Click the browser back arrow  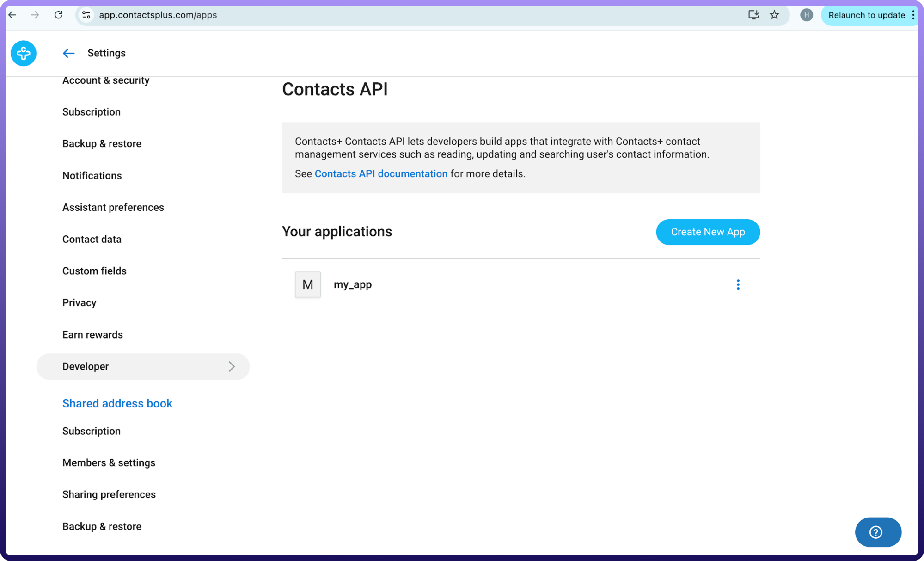tap(12, 15)
